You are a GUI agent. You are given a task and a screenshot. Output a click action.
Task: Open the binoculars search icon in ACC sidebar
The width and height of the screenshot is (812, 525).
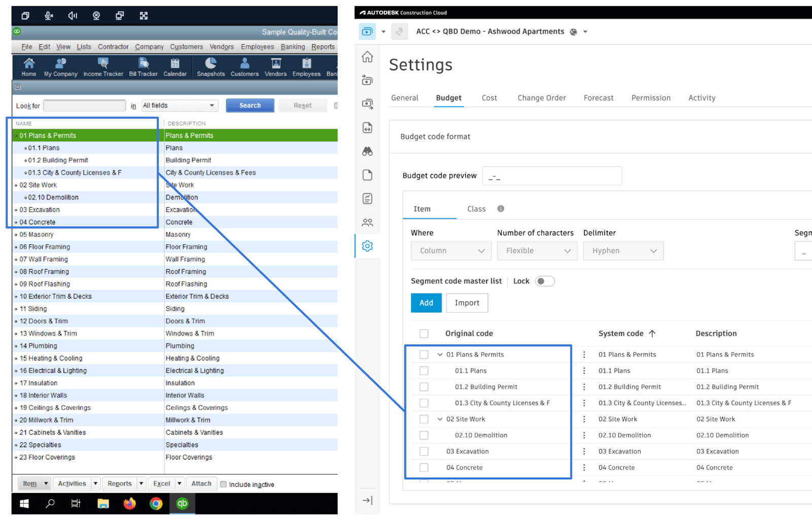pyautogui.click(x=367, y=151)
